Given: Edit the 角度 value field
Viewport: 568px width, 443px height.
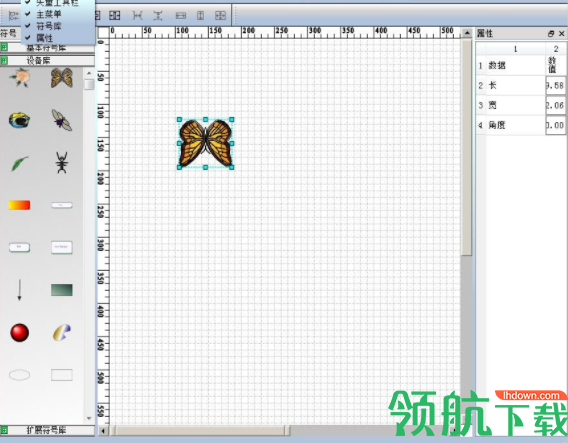Looking at the screenshot, I should pyautogui.click(x=555, y=125).
